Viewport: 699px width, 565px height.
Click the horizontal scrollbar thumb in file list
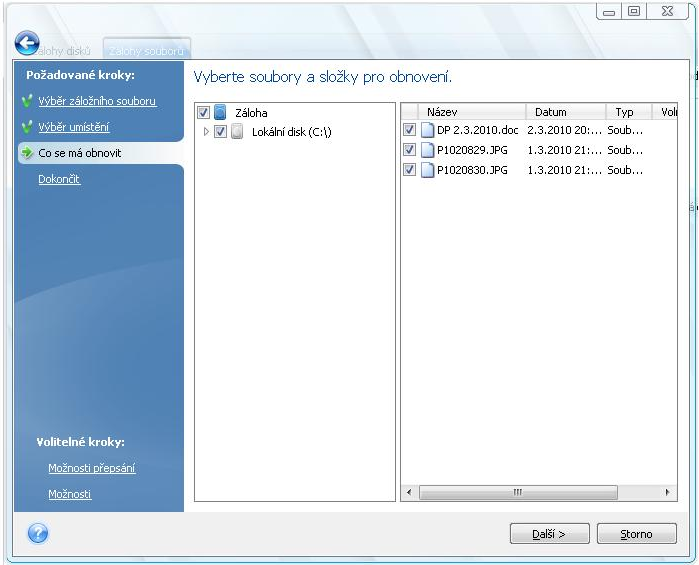click(x=518, y=492)
